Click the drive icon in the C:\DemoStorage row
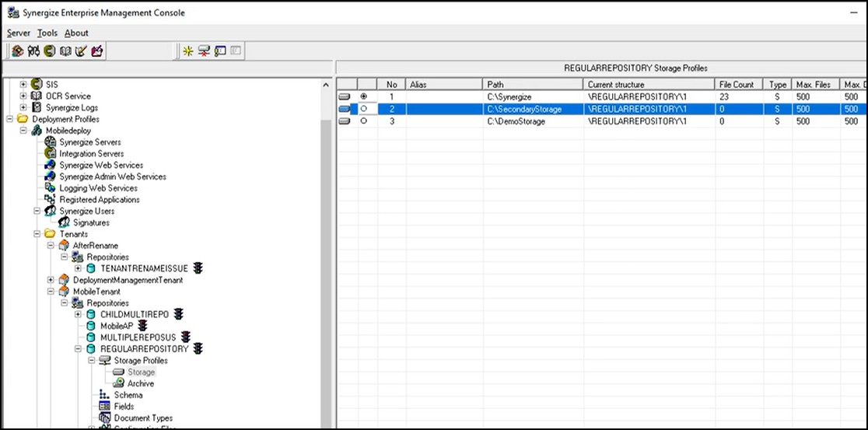Screen dimensions: 868x430 [345, 121]
